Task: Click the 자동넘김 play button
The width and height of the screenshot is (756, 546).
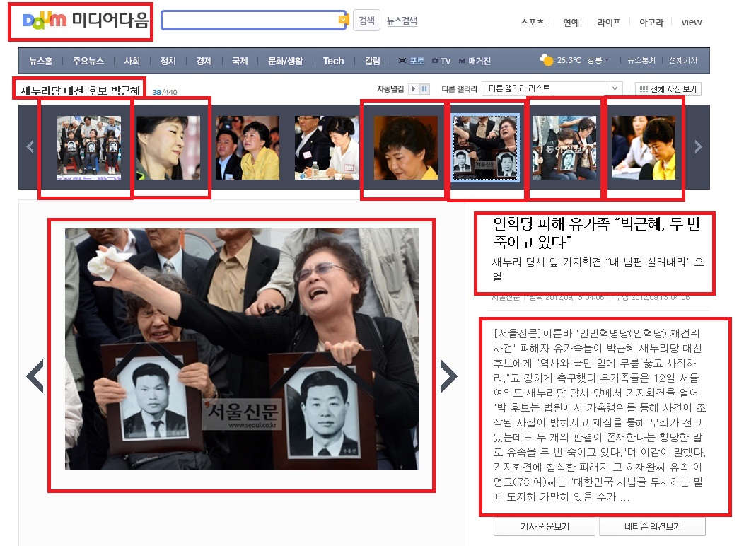Action: point(413,88)
